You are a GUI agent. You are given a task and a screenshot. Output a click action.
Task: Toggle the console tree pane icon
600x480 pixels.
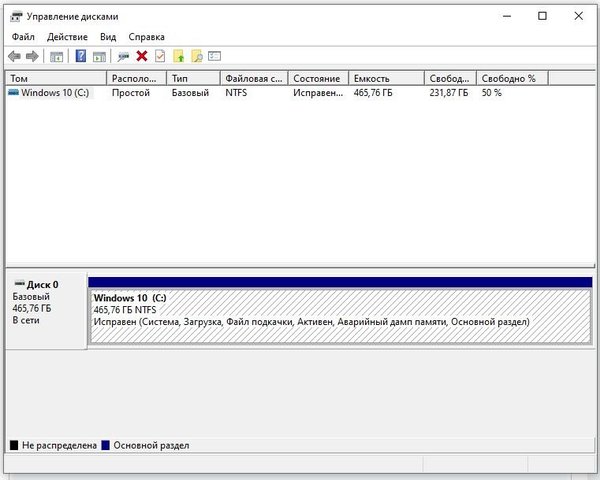56,56
